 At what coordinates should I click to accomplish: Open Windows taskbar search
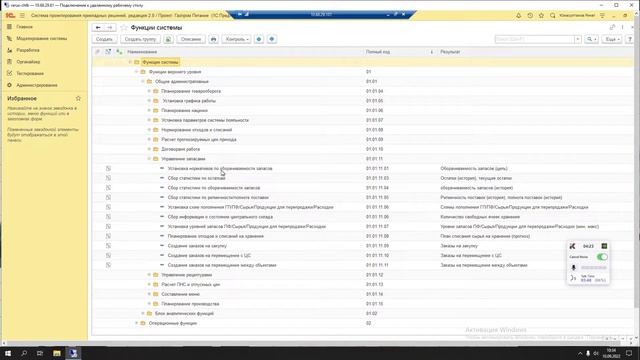pos(24,353)
